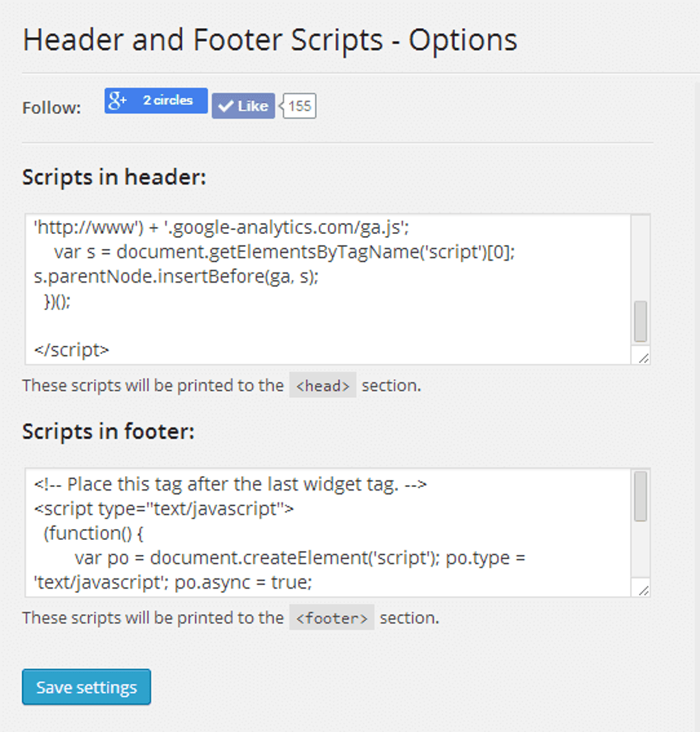Place cursor on s.parentNode.insertBefore line
This screenshot has height=732, width=700.
click(176, 276)
